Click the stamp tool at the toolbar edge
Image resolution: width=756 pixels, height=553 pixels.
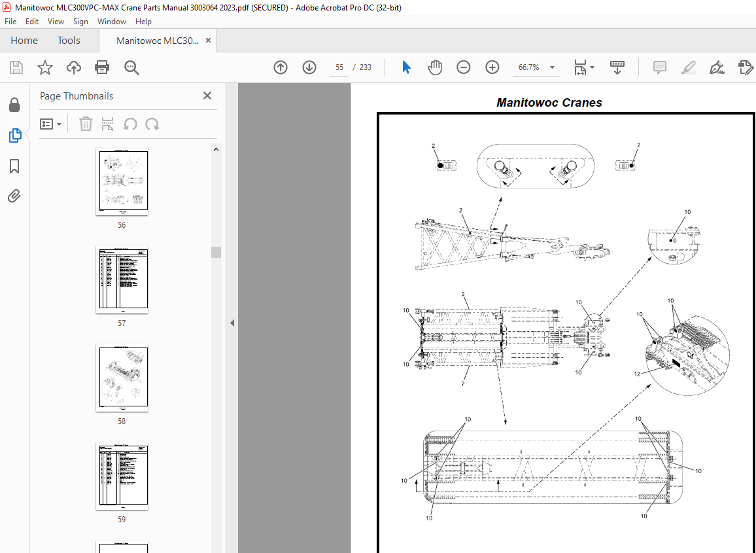746,67
